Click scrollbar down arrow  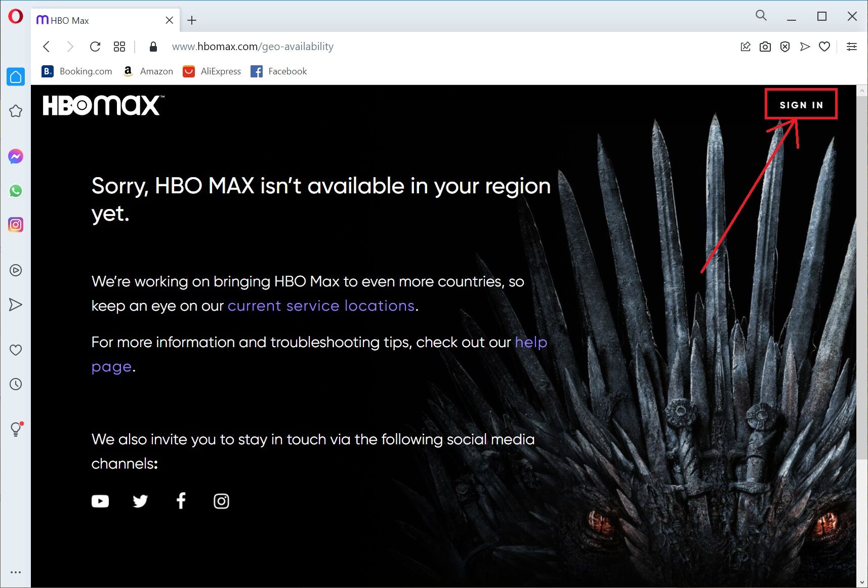click(862, 582)
